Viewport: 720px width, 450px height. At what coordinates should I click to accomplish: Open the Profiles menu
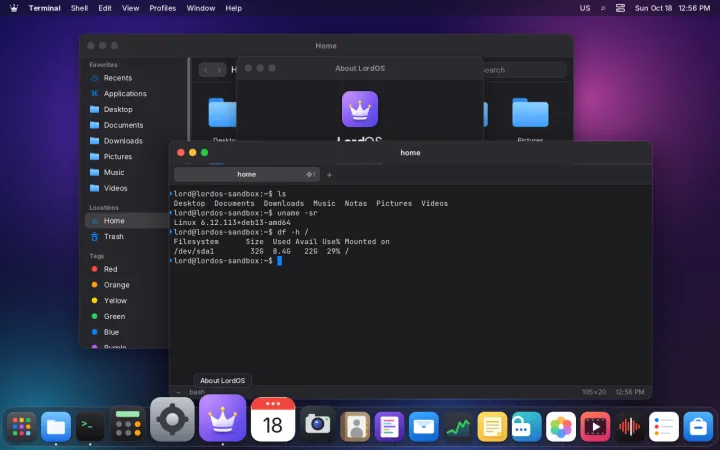(x=163, y=8)
